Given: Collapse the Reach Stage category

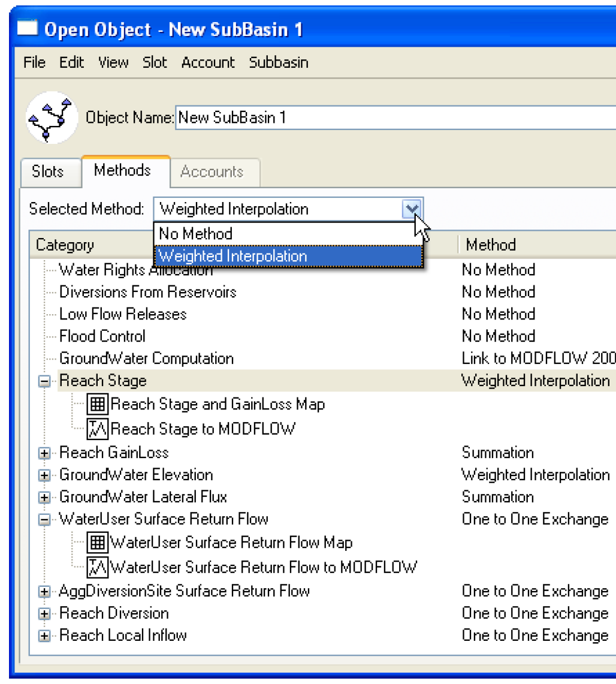Looking at the screenshot, I should [44, 381].
